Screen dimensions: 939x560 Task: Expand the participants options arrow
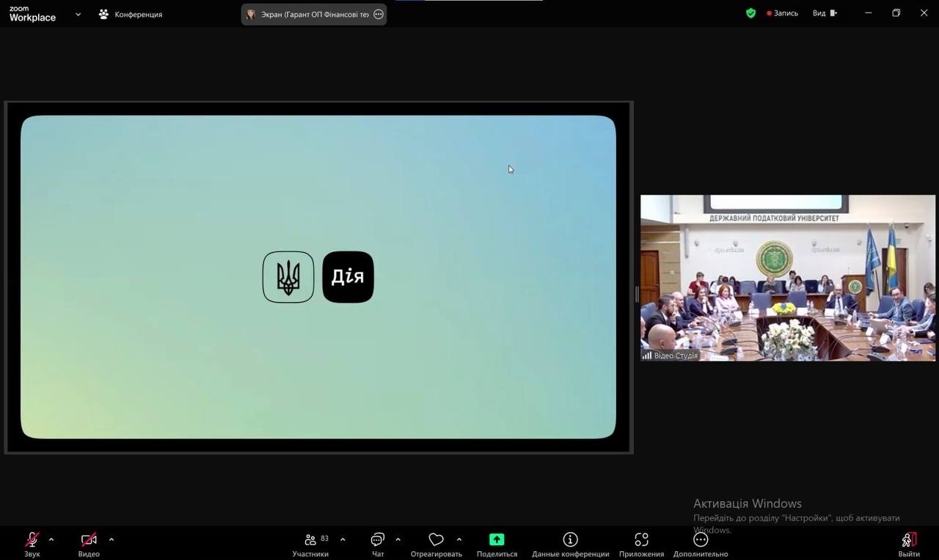343,539
